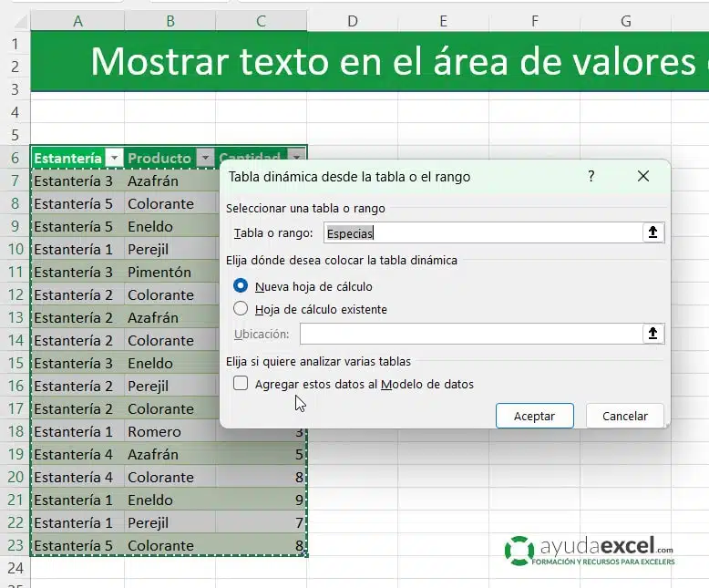Click the Tabla o rango input field
Image resolution: width=709 pixels, height=588 pixels.
(482, 232)
